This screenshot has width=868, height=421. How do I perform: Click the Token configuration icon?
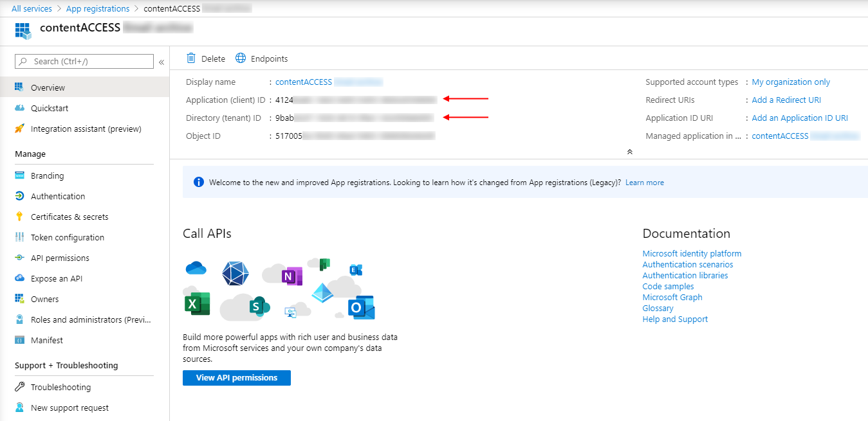point(19,237)
